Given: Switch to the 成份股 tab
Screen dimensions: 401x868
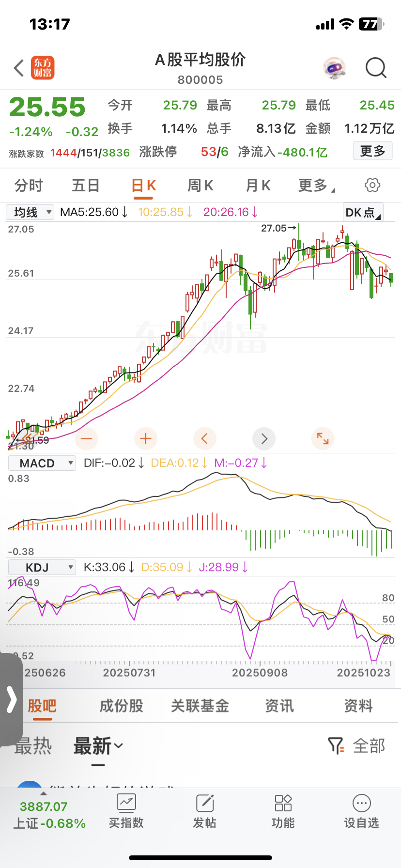Looking at the screenshot, I should (x=122, y=706).
